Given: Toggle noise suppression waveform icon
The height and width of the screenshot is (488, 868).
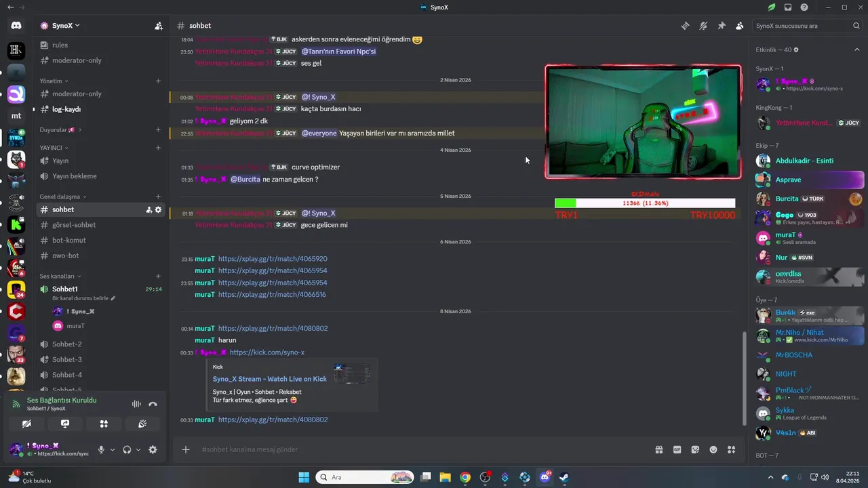Looking at the screenshot, I should coord(136,404).
